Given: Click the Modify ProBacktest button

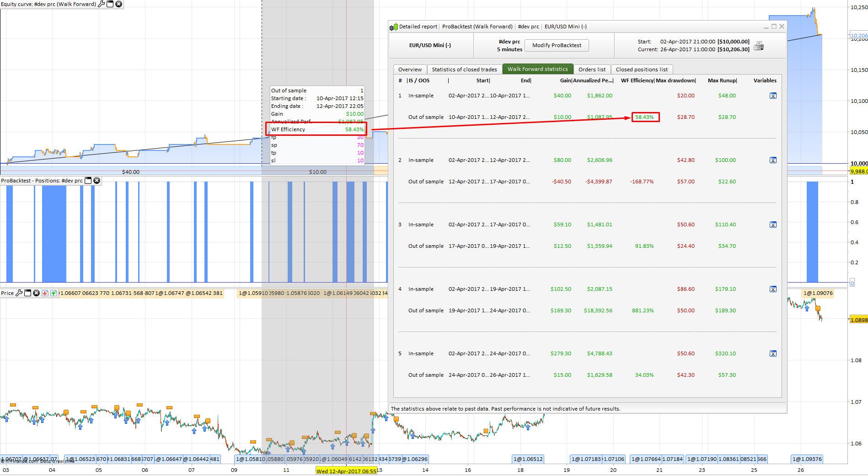Looking at the screenshot, I should point(557,45).
